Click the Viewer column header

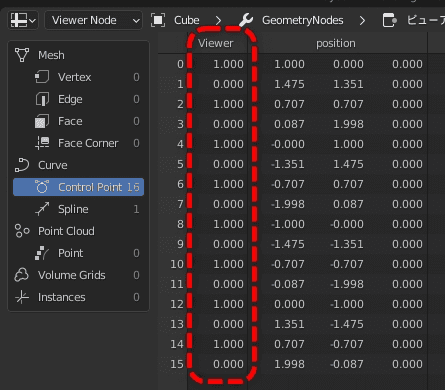(x=216, y=43)
